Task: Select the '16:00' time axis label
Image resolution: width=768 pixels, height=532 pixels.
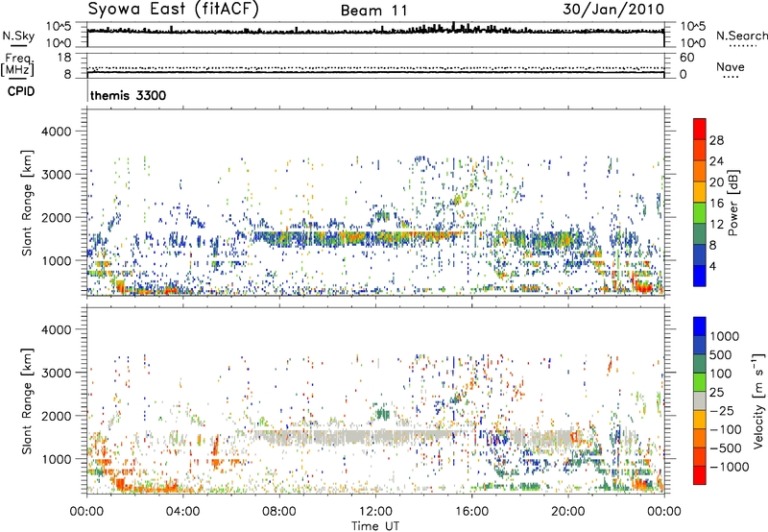Action: 471,512
